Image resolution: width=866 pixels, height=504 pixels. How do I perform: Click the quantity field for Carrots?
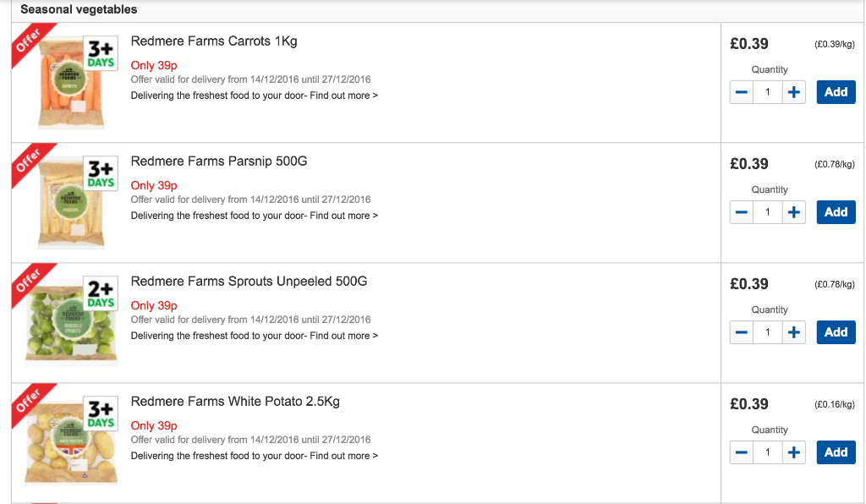coord(768,92)
